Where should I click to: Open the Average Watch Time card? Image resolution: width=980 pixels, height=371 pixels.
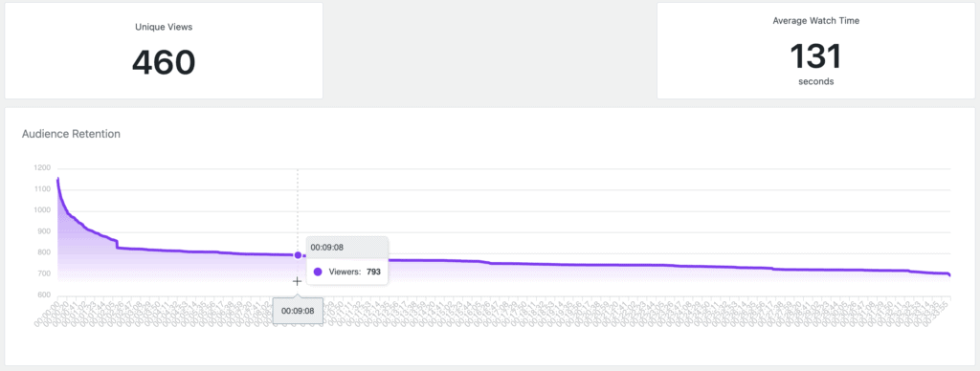(x=815, y=51)
